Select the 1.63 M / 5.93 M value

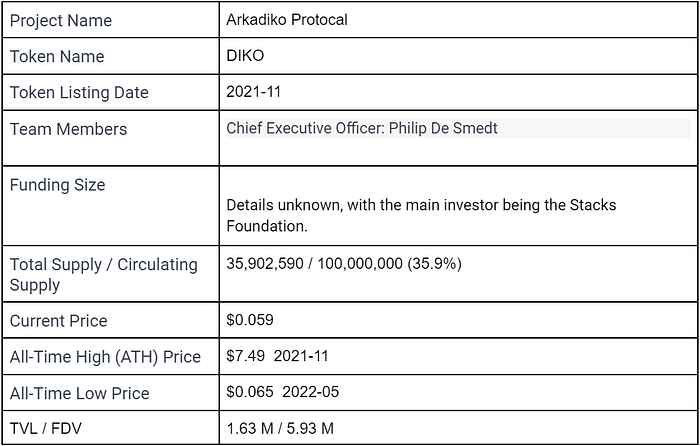coord(280,429)
